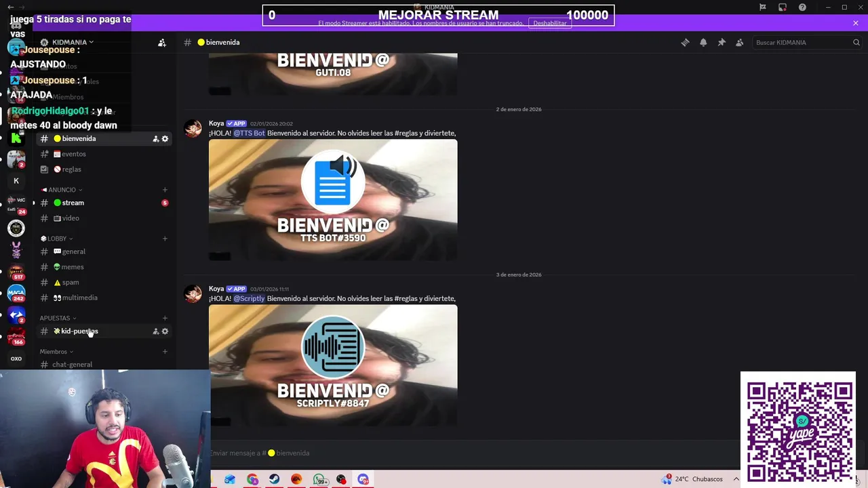Screen dimensions: 868x488
Task: Open the general channel
Action: [x=103, y=251]
